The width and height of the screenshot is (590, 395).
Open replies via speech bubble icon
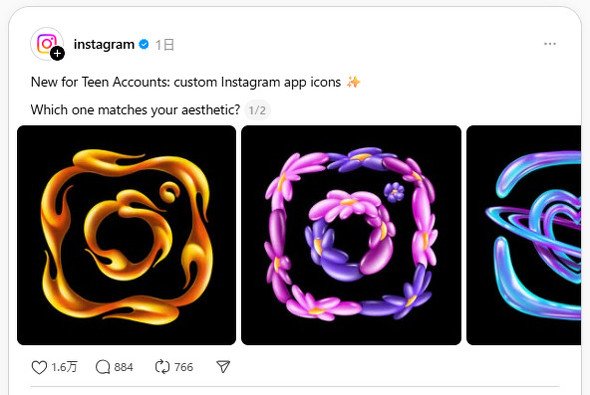pos(103,367)
